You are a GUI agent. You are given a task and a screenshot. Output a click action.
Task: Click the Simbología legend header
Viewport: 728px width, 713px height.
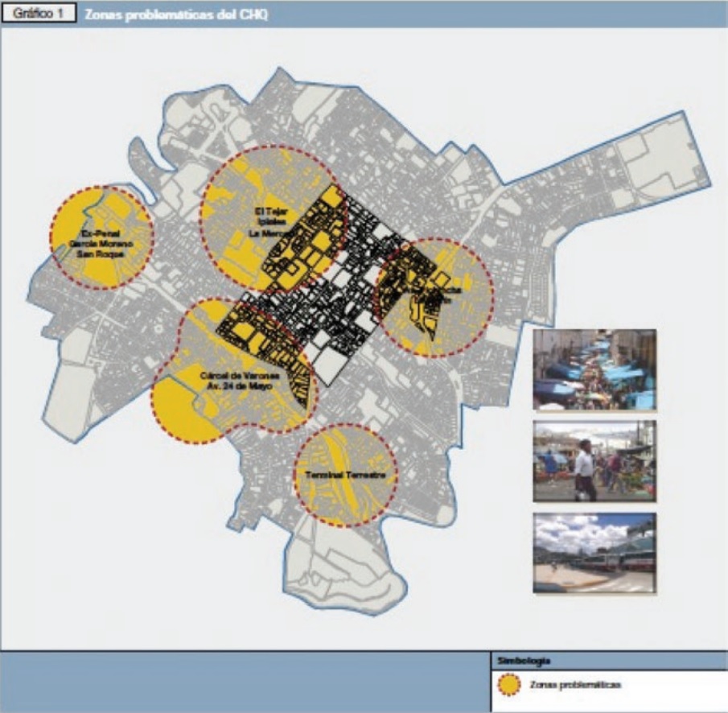click(x=524, y=660)
